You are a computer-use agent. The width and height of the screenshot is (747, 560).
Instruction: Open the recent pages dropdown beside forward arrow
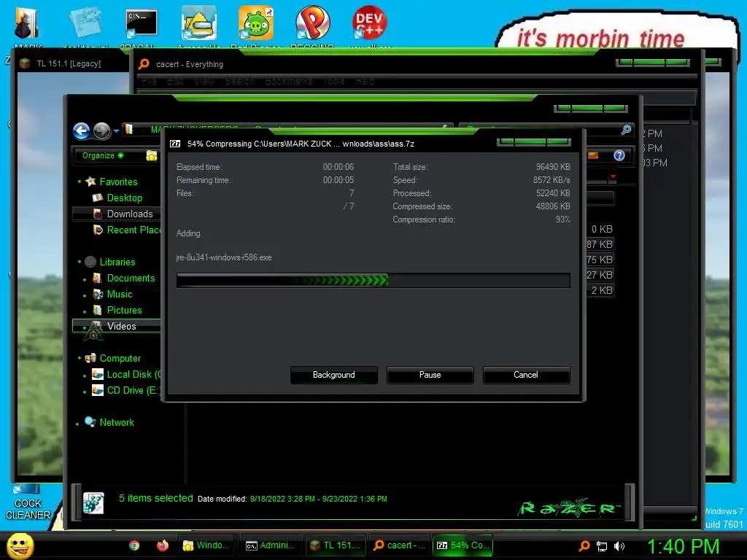point(116,131)
